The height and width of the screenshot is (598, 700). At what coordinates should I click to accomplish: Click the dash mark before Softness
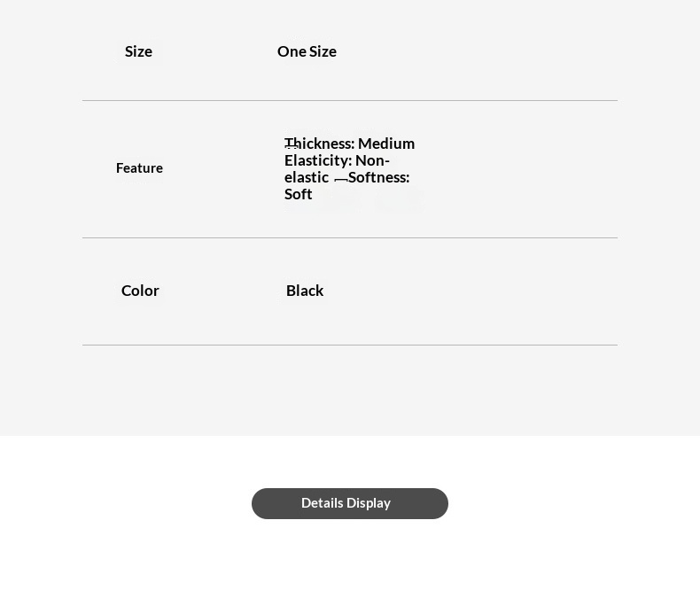click(x=340, y=180)
